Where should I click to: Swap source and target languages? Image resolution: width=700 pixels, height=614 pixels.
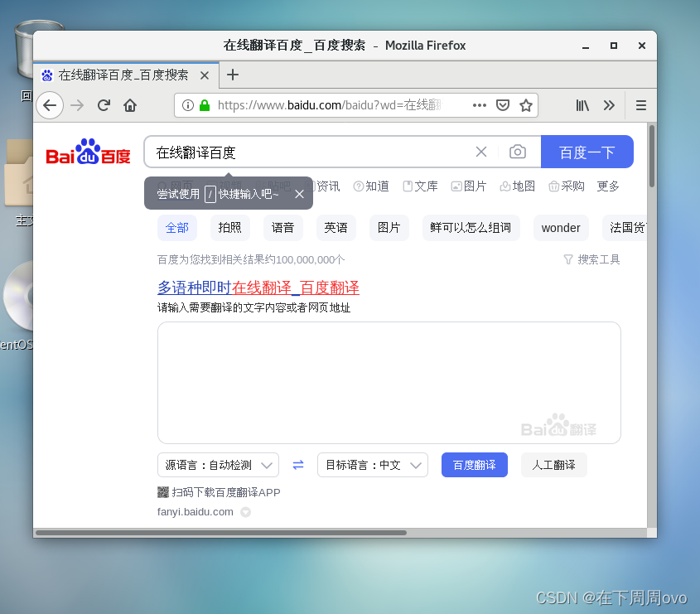click(x=298, y=466)
